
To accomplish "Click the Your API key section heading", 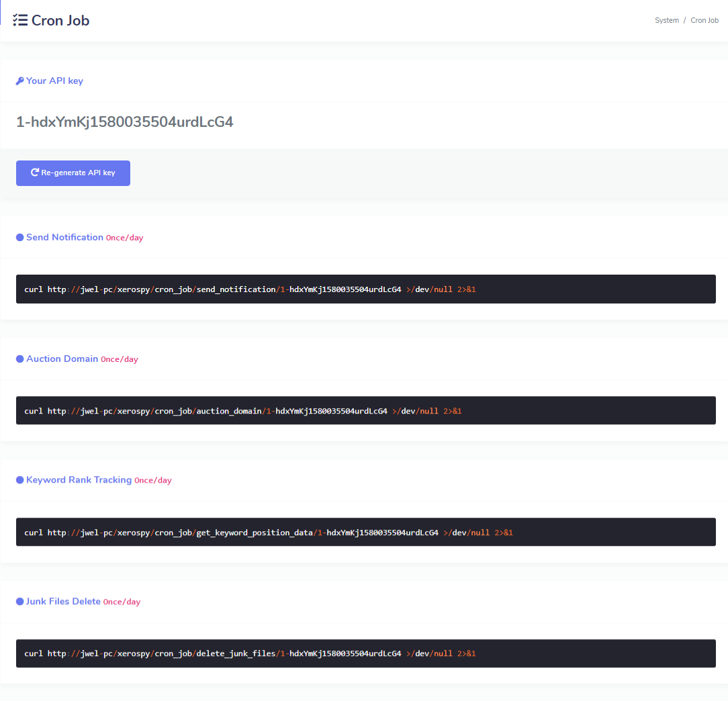I will pos(54,81).
